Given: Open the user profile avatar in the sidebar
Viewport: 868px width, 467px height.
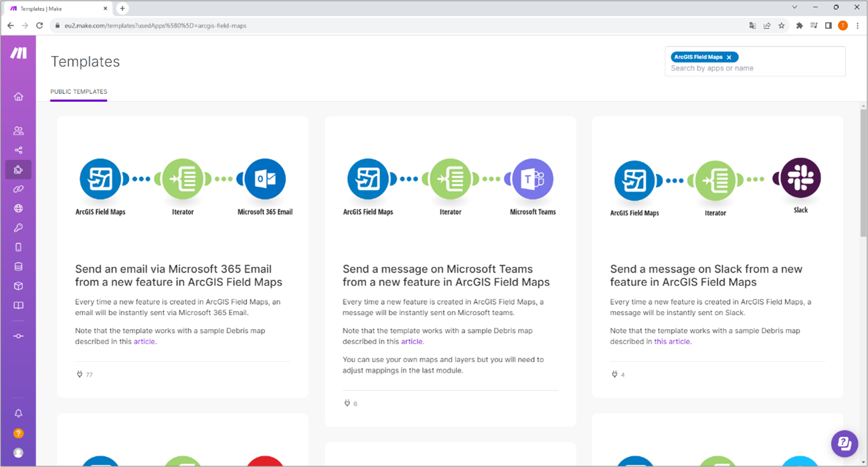Looking at the screenshot, I should (x=18, y=453).
